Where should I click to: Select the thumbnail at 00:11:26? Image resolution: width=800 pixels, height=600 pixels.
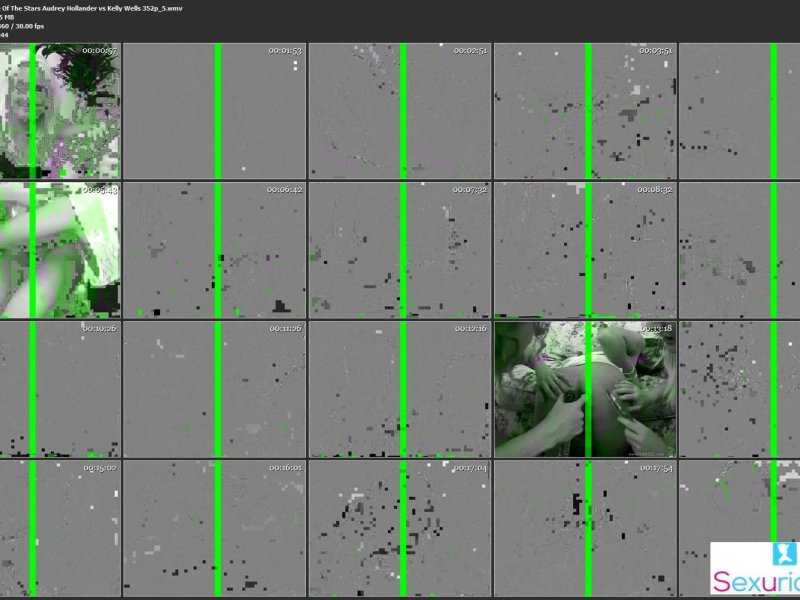(214, 388)
